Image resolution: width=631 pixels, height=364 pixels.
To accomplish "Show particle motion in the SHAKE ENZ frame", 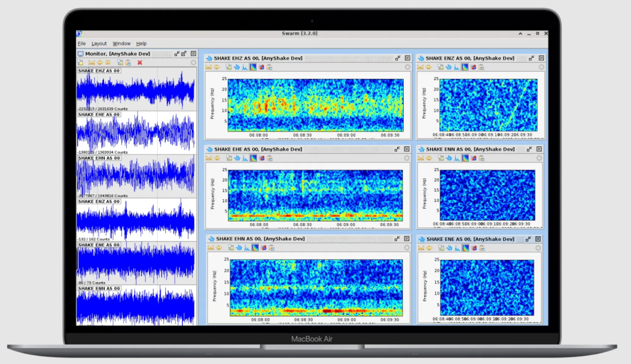I will [473, 67].
